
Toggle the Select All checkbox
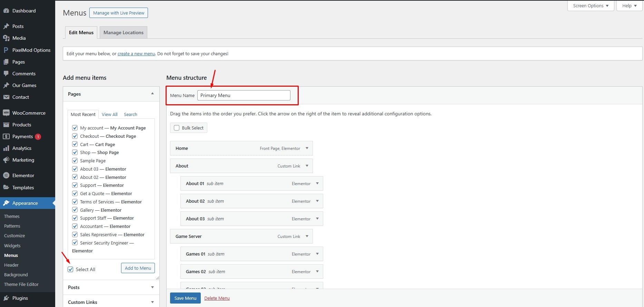pyautogui.click(x=70, y=269)
